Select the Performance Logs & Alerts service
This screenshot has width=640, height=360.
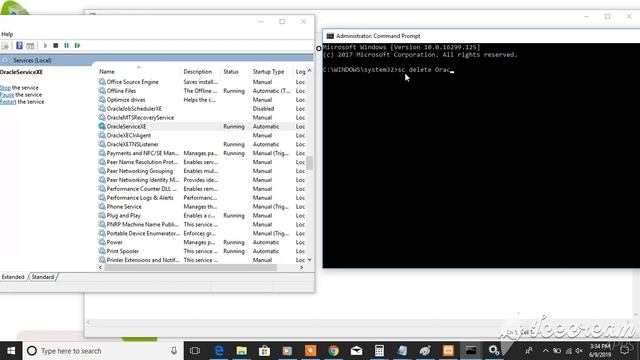(140, 198)
